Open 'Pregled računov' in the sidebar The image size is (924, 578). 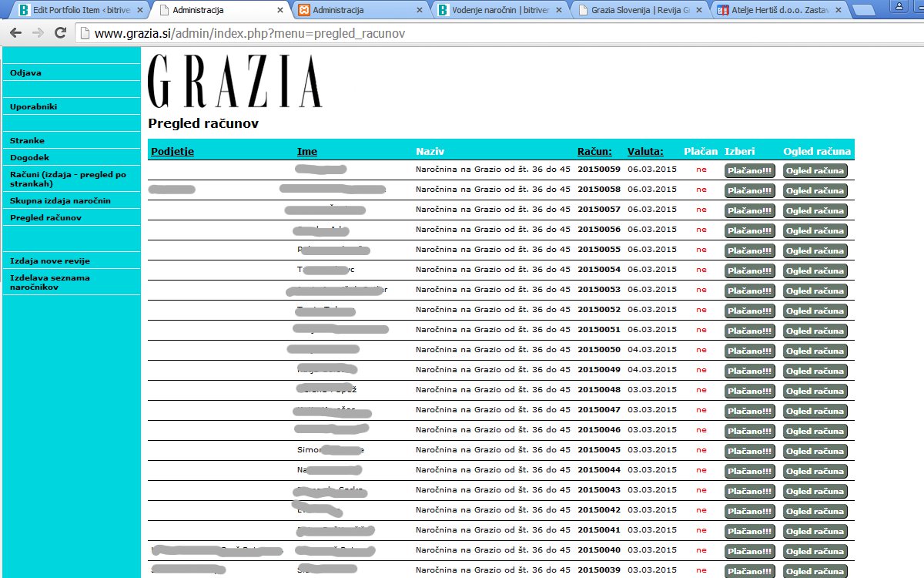pyautogui.click(x=45, y=218)
